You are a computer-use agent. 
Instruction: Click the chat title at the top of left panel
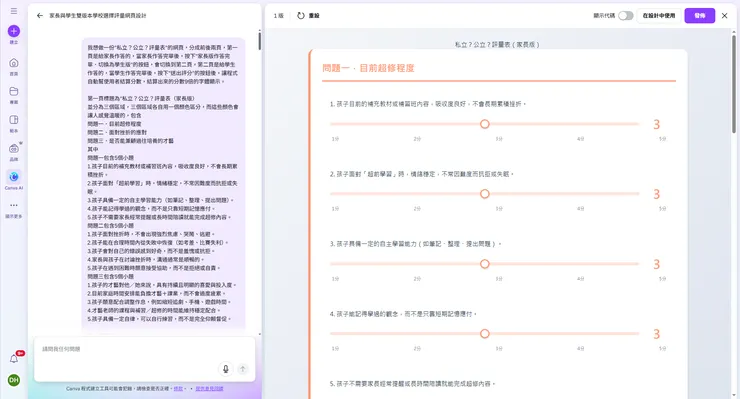pyautogui.click(x=98, y=16)
